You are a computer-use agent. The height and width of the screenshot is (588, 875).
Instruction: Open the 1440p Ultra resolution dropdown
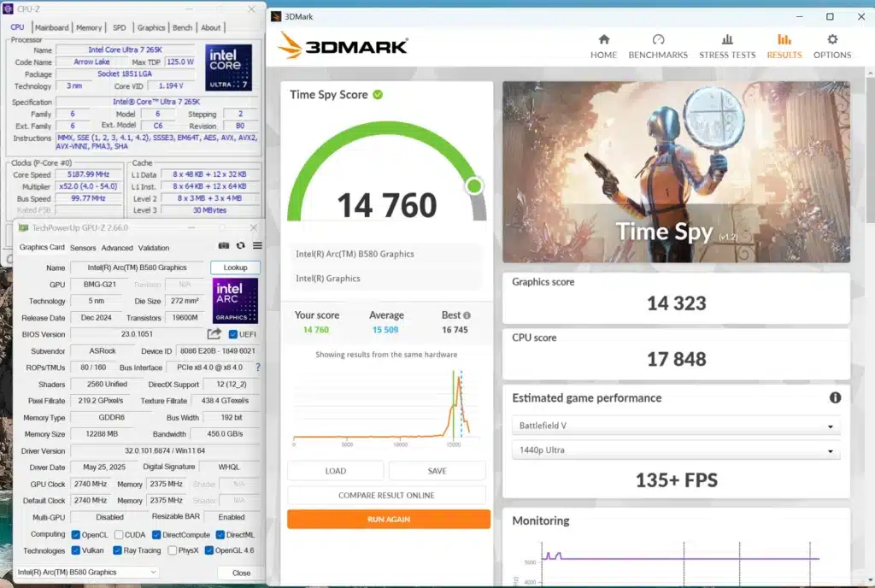point(676,450)
